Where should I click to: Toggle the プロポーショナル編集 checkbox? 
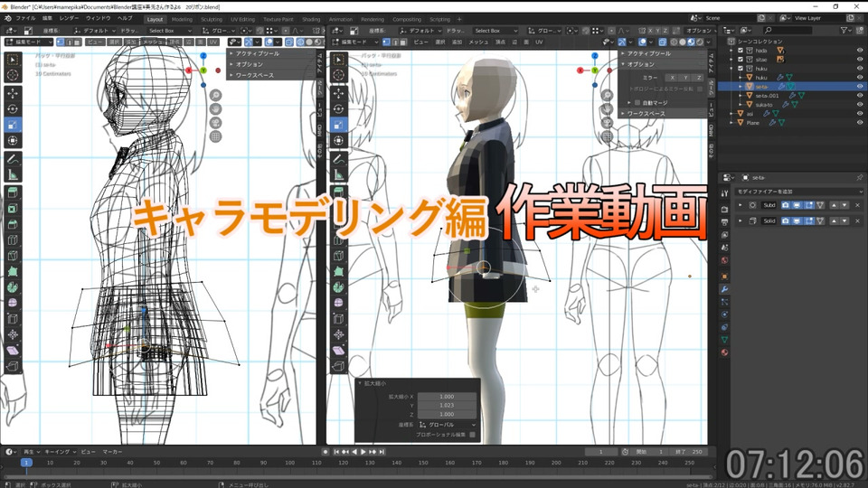click(472, 435)
